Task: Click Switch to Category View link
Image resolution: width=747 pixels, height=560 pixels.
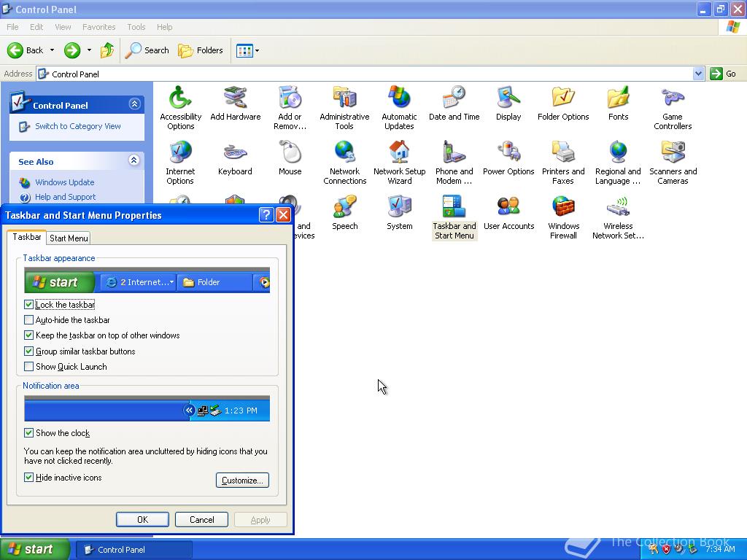Action: click(x=77, y=126)
